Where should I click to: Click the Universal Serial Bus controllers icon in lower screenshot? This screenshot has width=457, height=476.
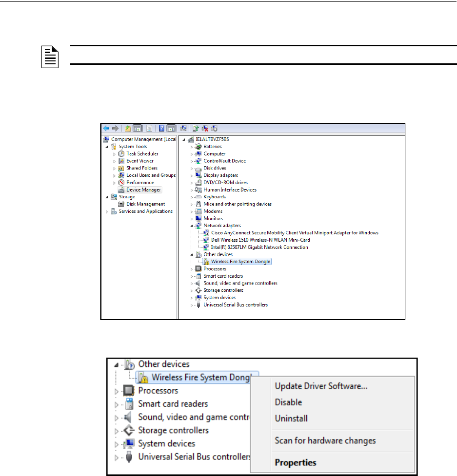(x=129, y=457)
